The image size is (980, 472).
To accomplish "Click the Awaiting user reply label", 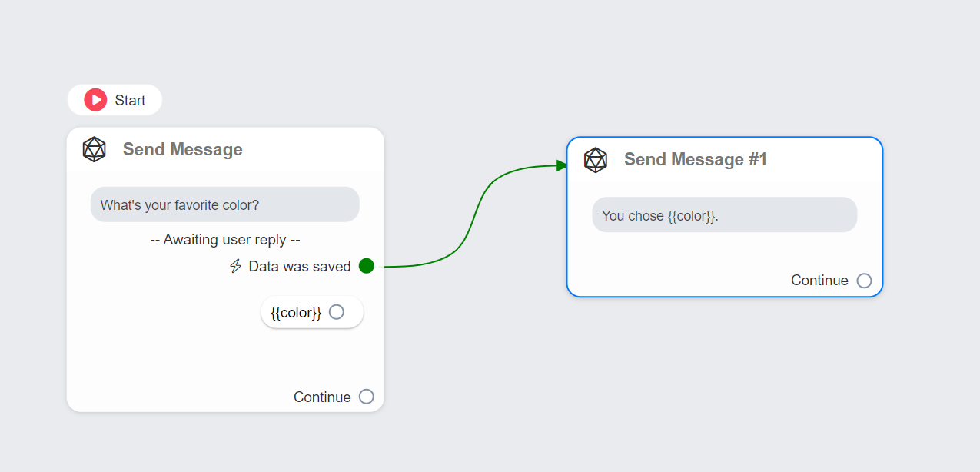I will [x=224, y=239].
